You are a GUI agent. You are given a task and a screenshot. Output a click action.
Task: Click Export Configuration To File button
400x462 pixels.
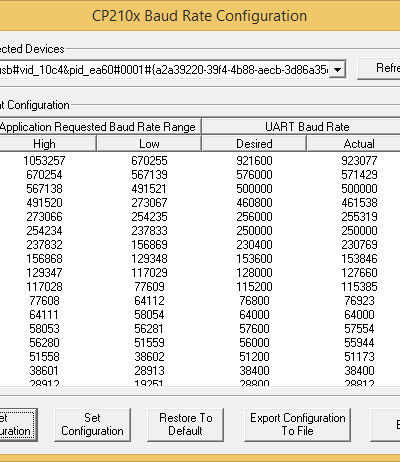click(297, 425)
